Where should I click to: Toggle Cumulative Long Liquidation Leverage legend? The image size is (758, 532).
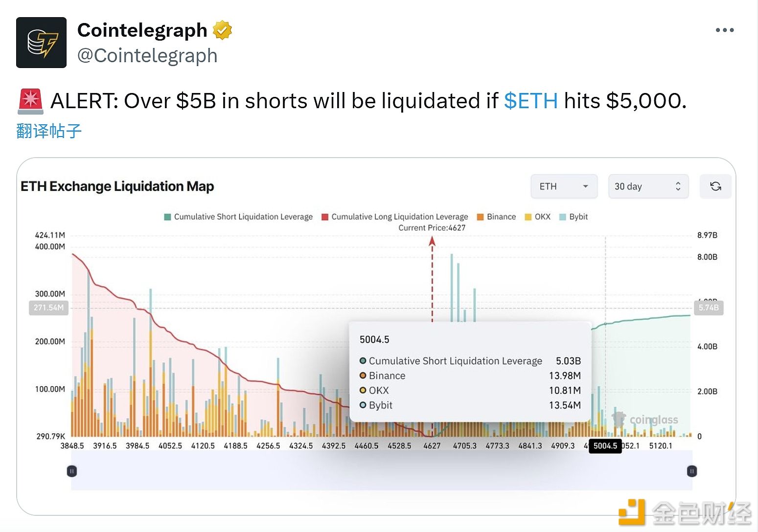click(x=395, y=217)
